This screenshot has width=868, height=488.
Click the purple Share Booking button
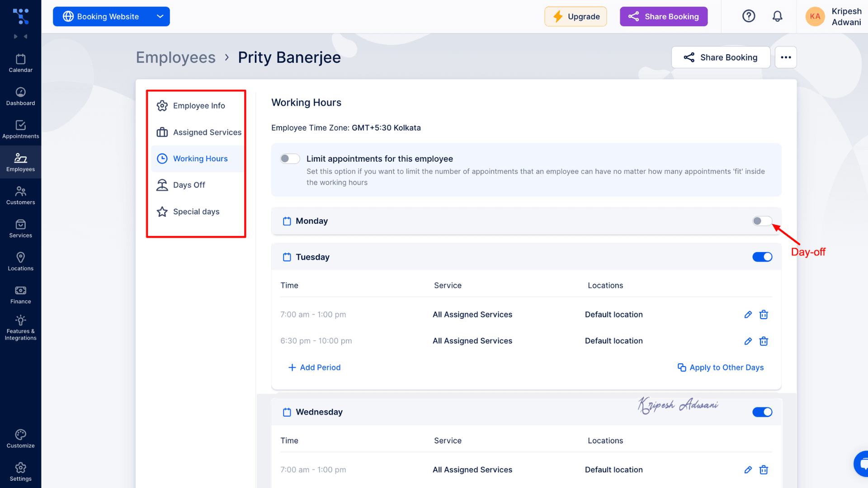pyautogui.click(x=663, y=16)
